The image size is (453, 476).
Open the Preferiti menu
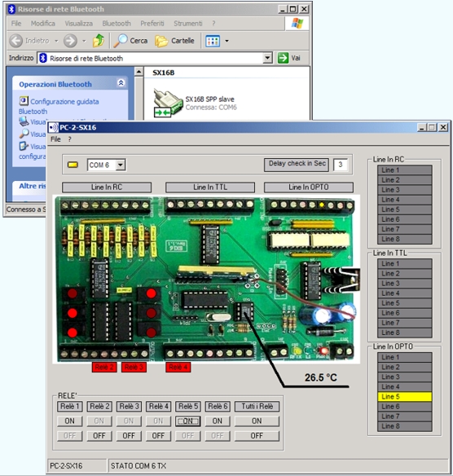point(152,24)
